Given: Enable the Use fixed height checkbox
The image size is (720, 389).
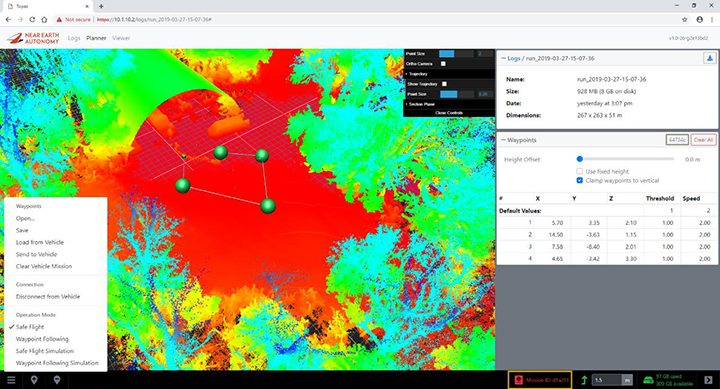Looking at the screenshot, I should pyautogui.click(x=579, y=171).
